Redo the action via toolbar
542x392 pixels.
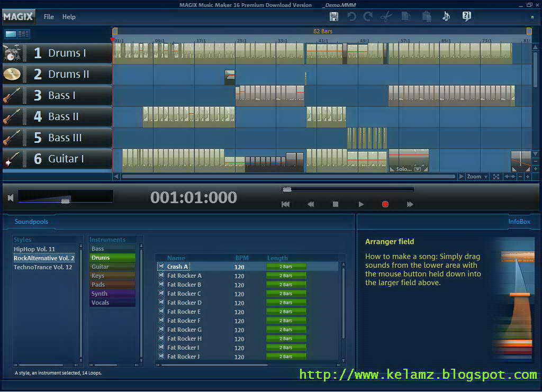pyautogui.click(x=368, y=16)
